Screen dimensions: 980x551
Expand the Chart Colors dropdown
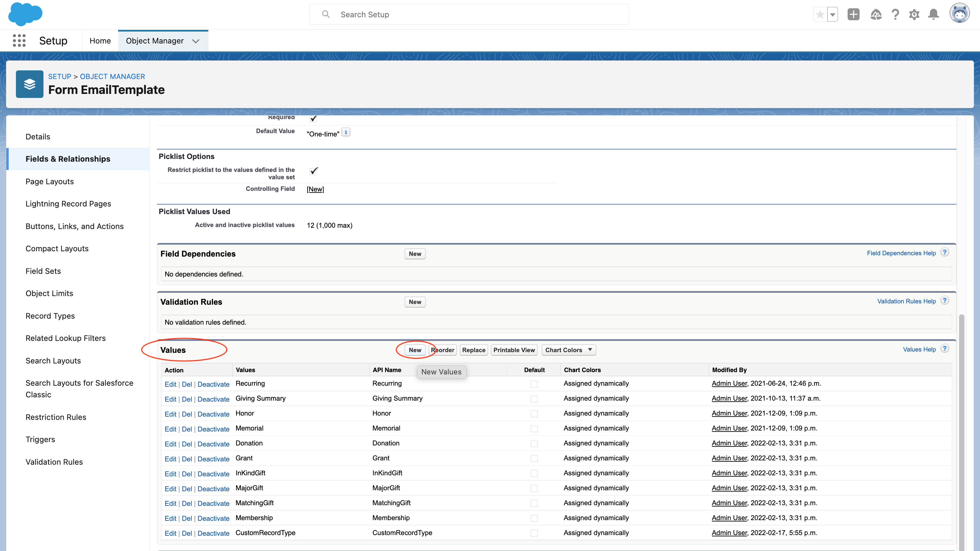[x=568, y=350]
